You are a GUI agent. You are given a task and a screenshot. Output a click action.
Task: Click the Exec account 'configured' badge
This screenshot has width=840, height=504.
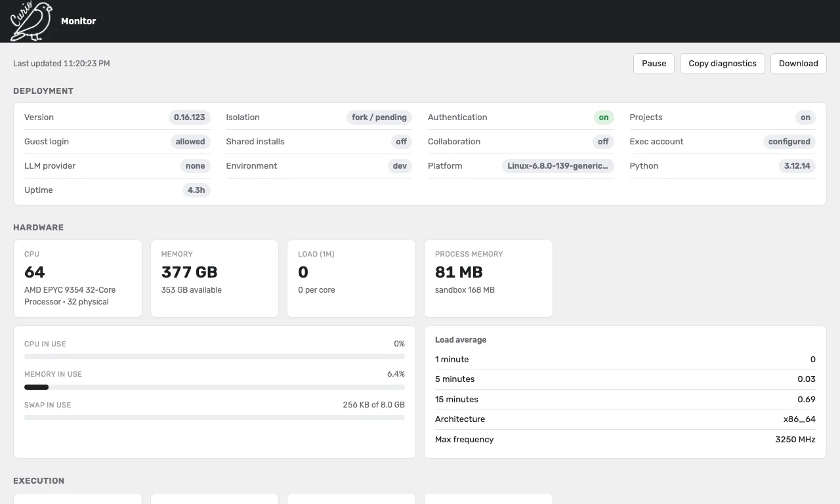click(789, 142)
